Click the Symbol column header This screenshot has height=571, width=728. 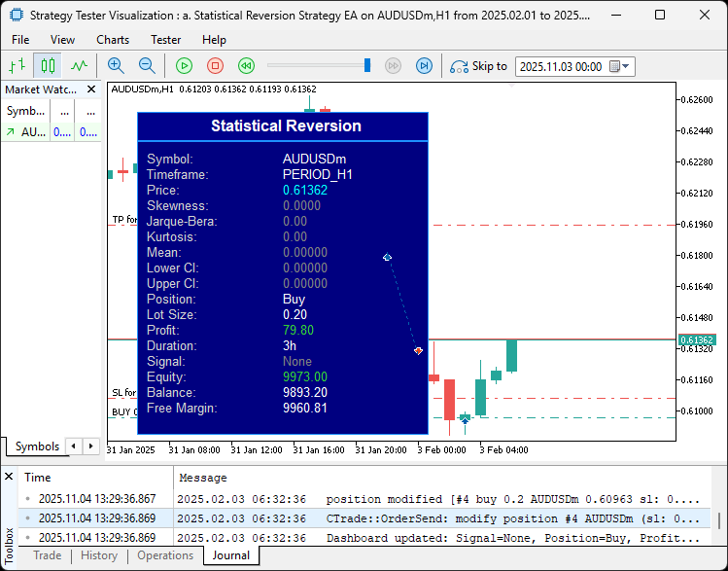[x=25, y=112]
